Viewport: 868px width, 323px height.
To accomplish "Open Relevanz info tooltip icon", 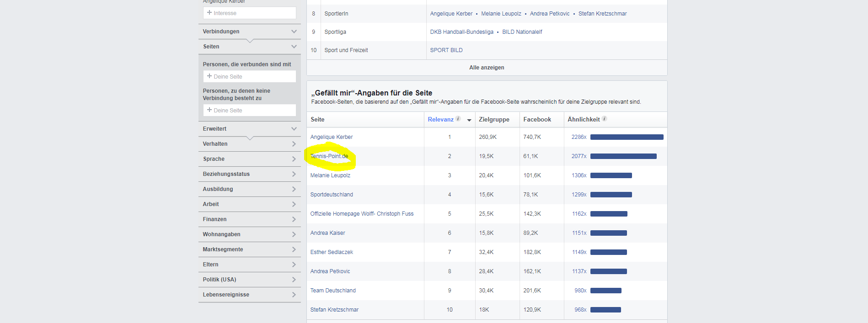I will 458,119.
